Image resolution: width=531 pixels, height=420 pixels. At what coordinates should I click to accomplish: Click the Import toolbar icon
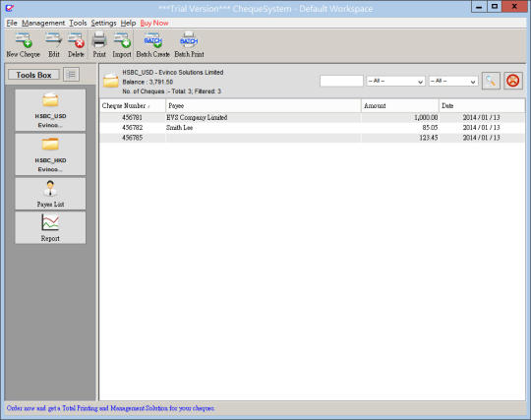pyautogui.click(x=122, y=44)
